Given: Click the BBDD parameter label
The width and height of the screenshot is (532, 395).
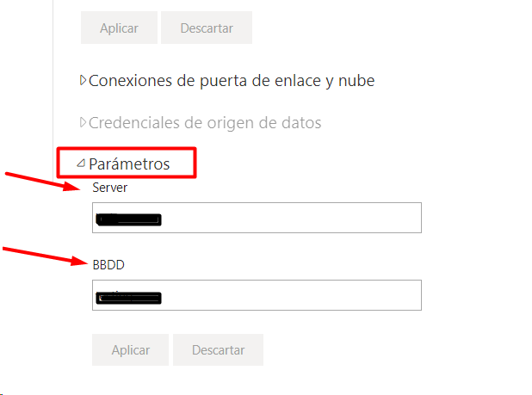Looking at the screenshot, I should 108,265.
